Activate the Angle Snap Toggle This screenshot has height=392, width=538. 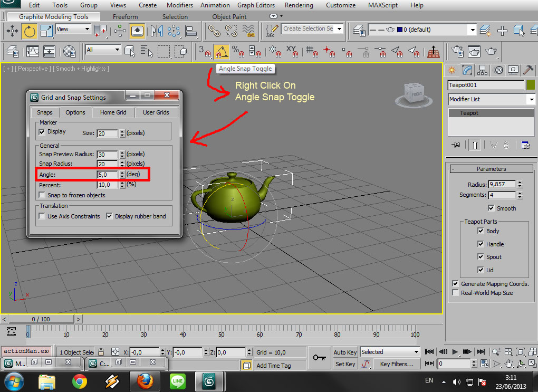point(222,52)
